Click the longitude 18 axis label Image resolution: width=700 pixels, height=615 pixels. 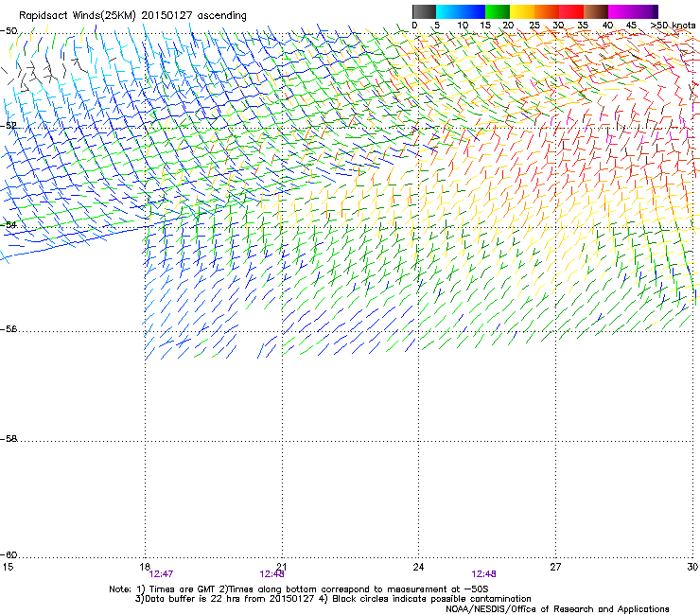coord(144,567)
